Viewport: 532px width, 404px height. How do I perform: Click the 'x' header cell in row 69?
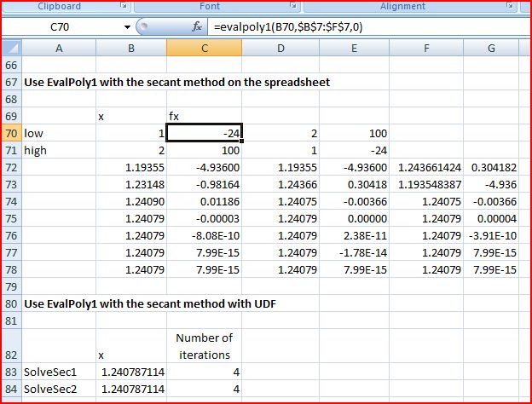(x=131, y=116)
